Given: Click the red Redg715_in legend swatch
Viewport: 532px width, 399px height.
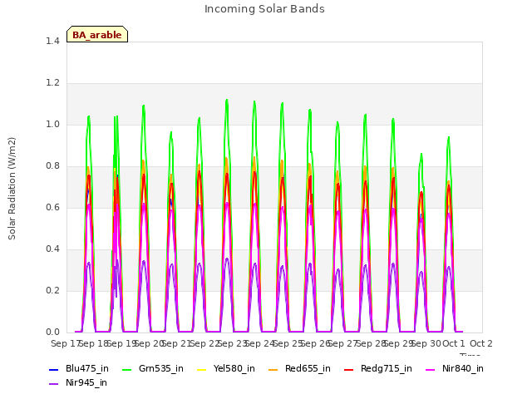Looking at the screenshot, I should pyautogui.click(x=349, y=369).
